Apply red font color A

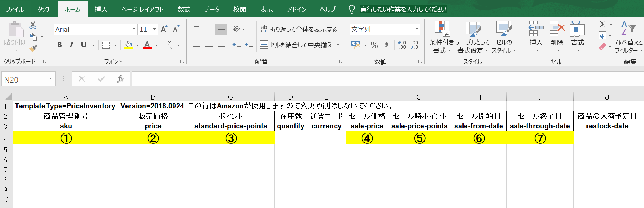tap(147, 45)
